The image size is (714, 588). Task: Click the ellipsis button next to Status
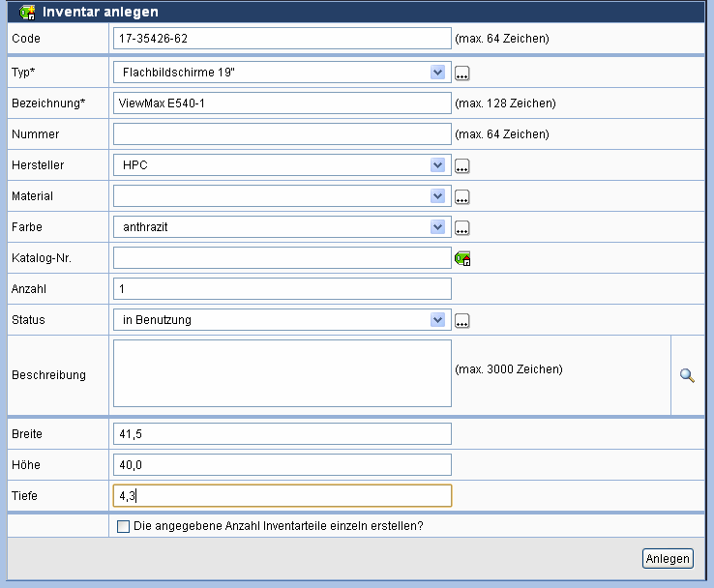tap(462, 321)
